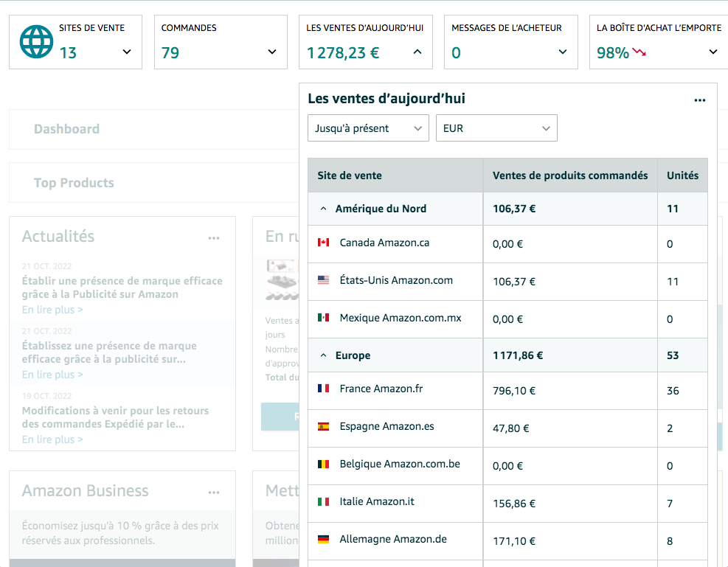Click the red downward trend arrow icon
This screenshot has height=567, width=728.
[639, 52]
